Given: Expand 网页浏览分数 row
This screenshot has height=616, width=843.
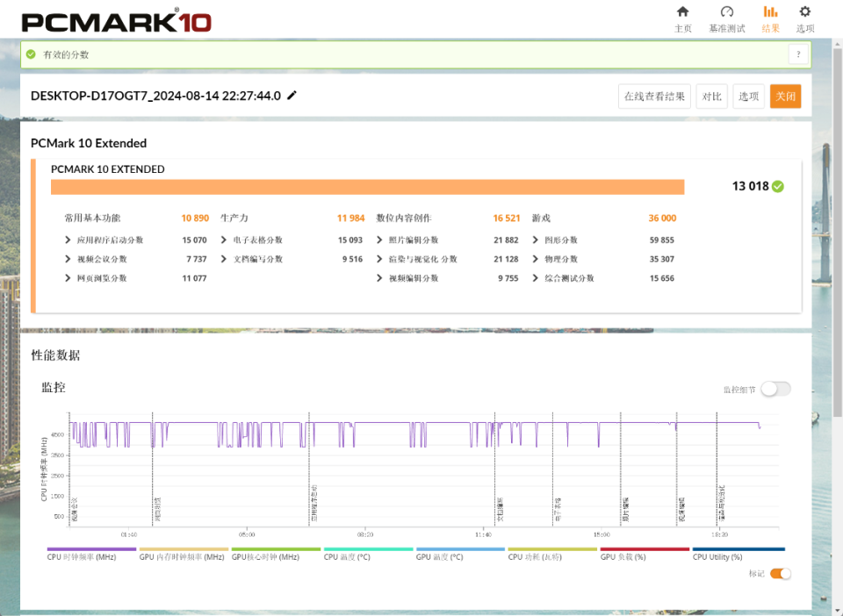Looking at the screenshot, I should (68, 278).
